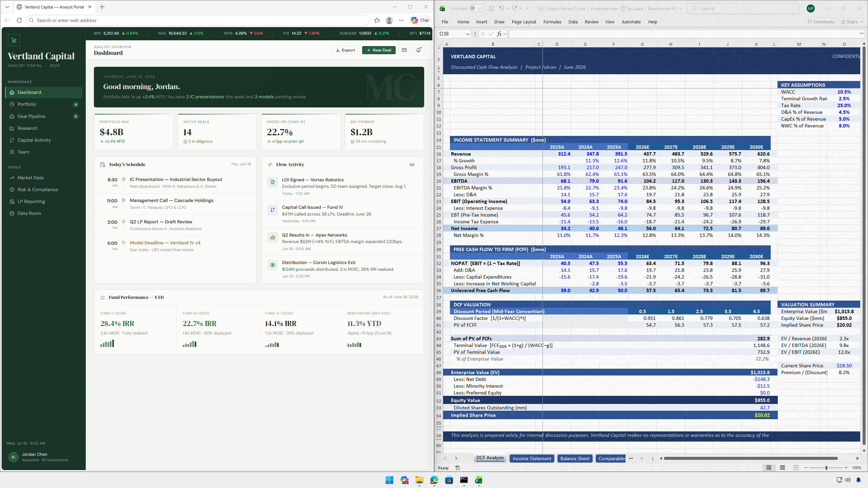The height and width of the screenshot is (488, 868).
Task: Click the zoom in plus button
Action: (x=846, y=468)
